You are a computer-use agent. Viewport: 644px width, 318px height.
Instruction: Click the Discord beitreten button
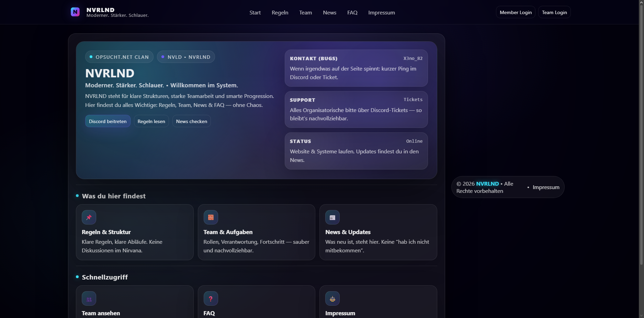pos(108,121)
